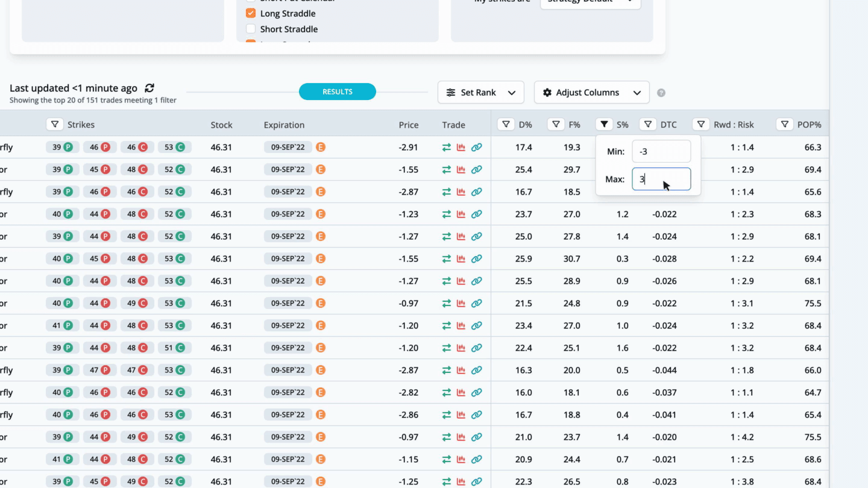
Task: Click the DTC value -0.044
Action: tap(664, 370)
